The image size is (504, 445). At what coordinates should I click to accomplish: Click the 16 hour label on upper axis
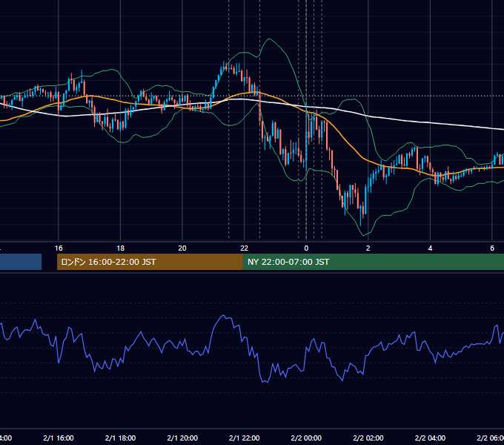pyautogui.click(x=59, y=248)
